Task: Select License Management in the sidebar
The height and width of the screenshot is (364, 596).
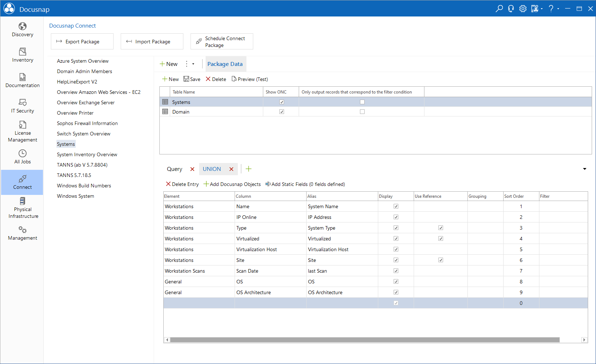Action: pyautogui.click(x=22, y=132)
